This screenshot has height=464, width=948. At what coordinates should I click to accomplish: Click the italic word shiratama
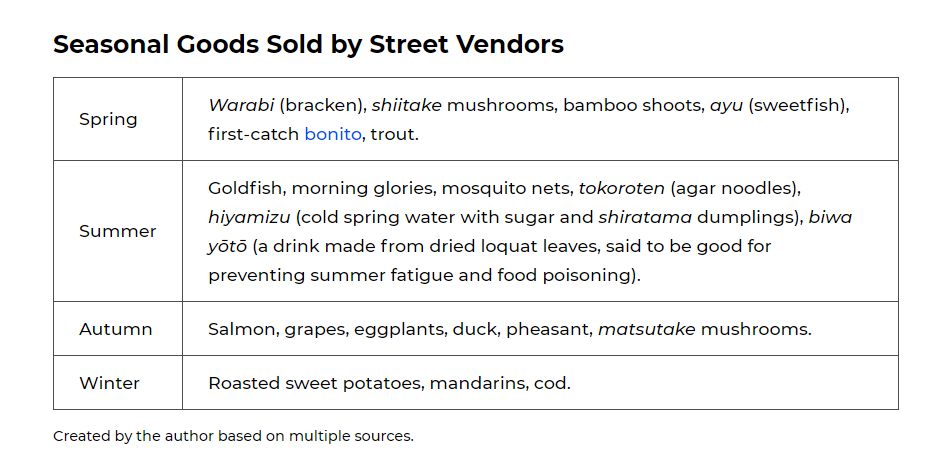click(x=645, y=217)
